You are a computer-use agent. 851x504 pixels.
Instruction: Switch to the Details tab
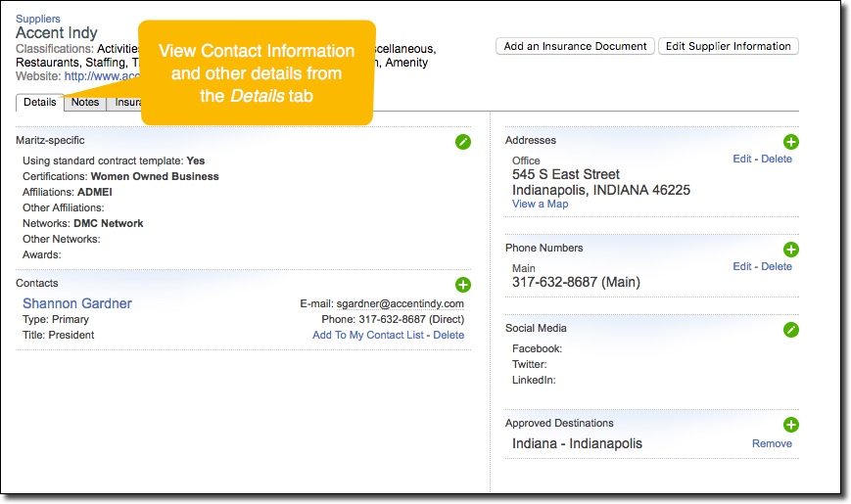click(x=39, y=103)
